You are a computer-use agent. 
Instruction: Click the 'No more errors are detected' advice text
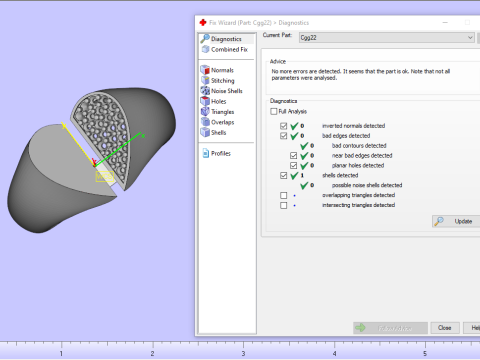pos(361,74)
